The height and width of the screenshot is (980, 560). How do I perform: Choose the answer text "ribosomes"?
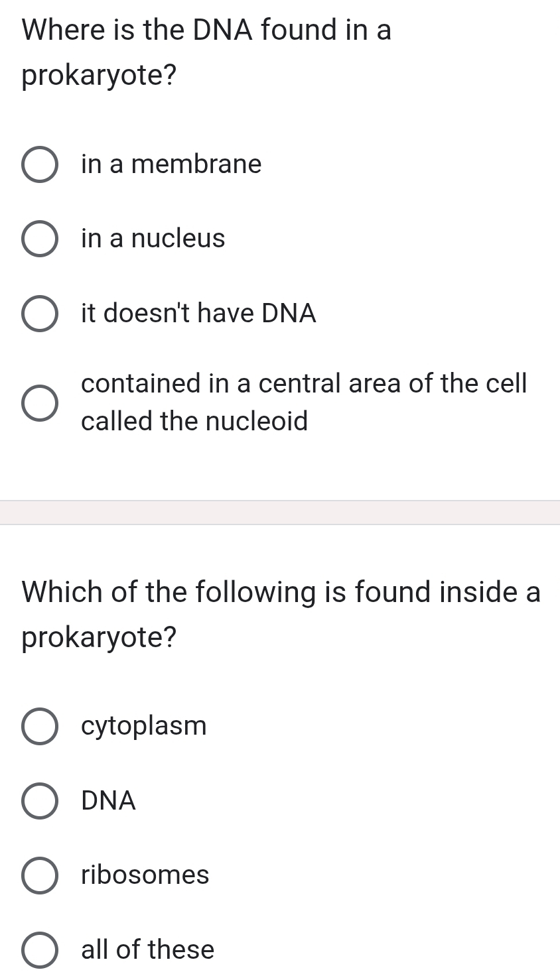point(144,875)
